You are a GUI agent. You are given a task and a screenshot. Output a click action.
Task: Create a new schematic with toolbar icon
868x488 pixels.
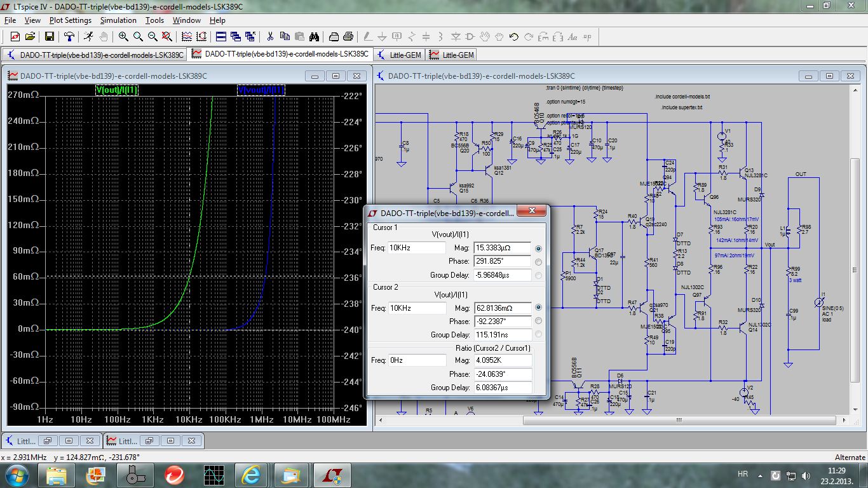click(x=15, y=36)
